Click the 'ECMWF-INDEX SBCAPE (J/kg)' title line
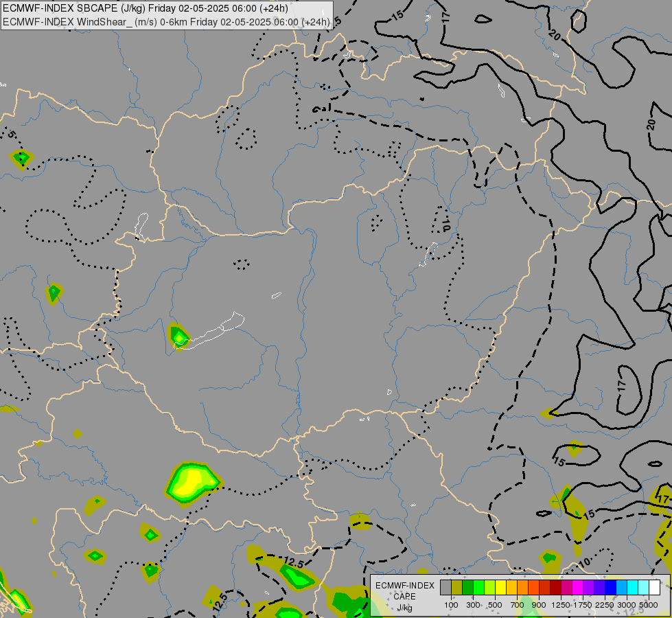This screenshot has height=618, width=672. 146,8
